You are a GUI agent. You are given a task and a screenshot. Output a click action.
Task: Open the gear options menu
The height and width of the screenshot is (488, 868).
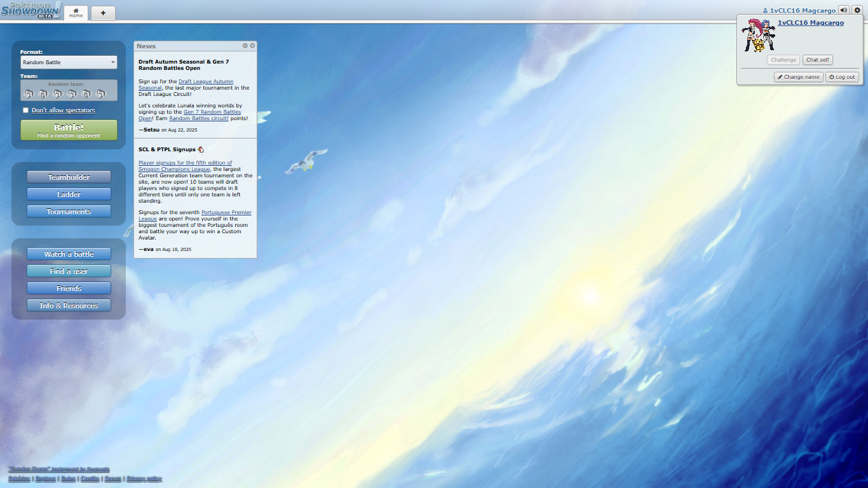[857, 10]
